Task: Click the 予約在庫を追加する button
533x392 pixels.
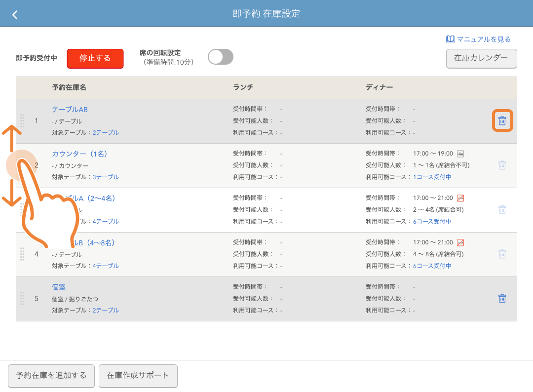Action: coord(51,376)
